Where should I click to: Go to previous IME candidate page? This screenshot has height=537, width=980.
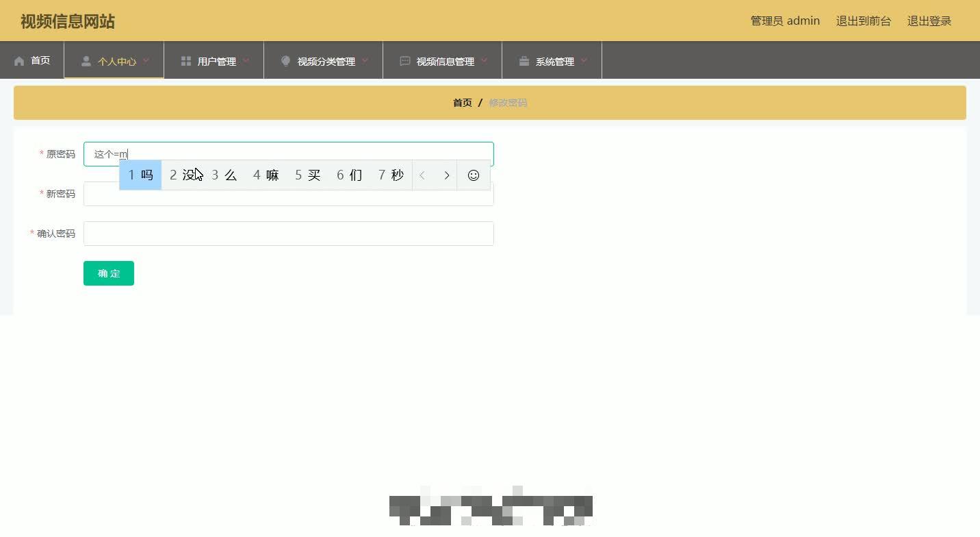[x=422, y=175]
